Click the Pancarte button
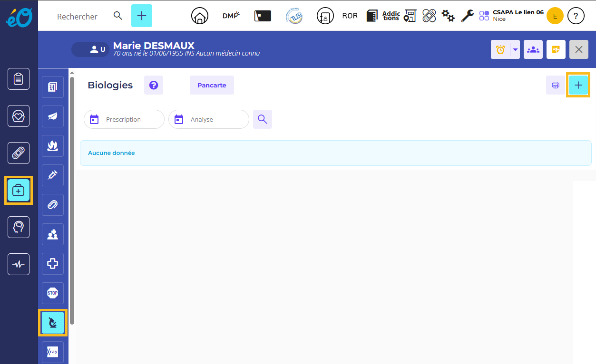This screenshot has height=364, width=596. coord(212,85)
